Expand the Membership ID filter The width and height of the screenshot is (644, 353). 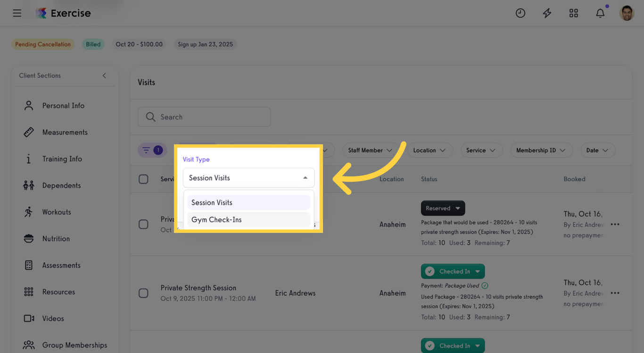(x=541, y=150)
